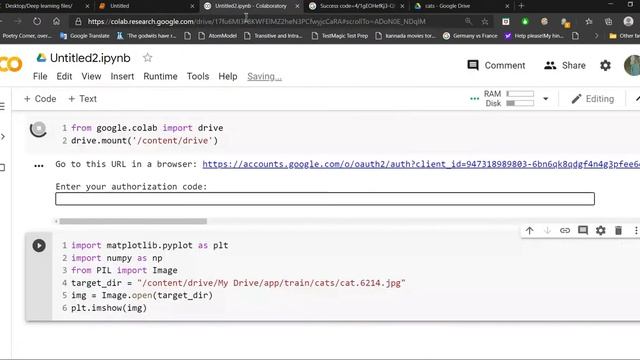Open the green browser extension icon
The image size is (640, 360).
pyautogui.click(x=525, y=21)
